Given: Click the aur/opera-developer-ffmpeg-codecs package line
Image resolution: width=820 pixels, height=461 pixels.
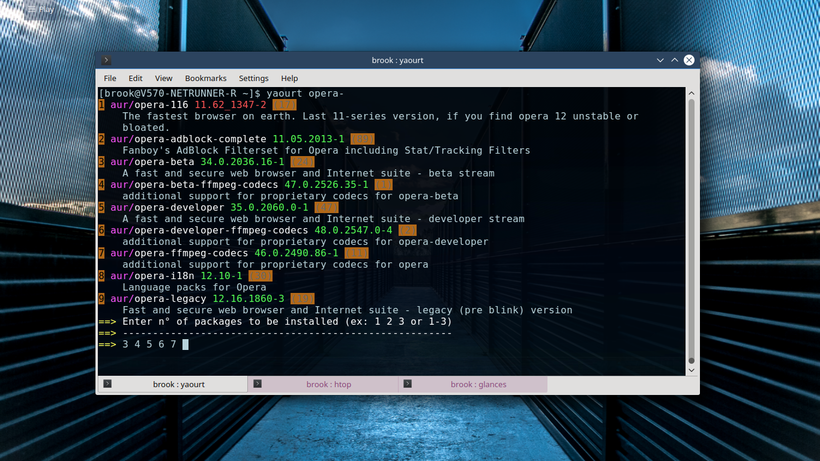Looking at the screenshot, I should [258, 230].
